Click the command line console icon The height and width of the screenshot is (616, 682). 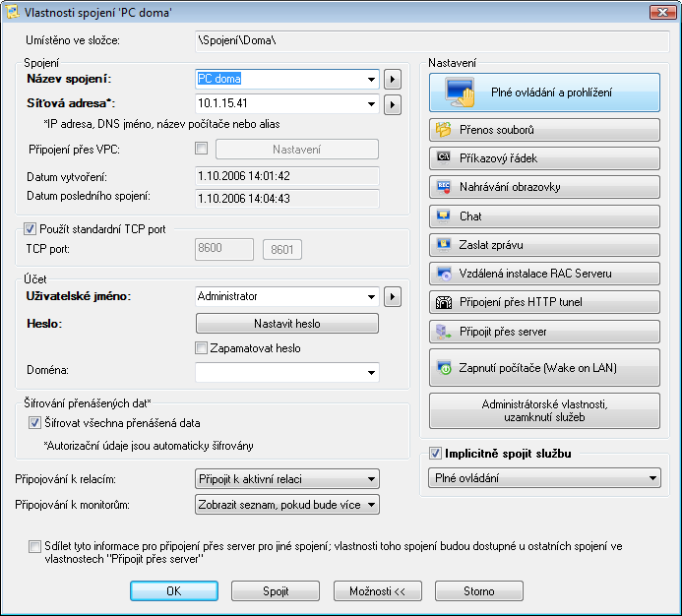coord(444,157)
